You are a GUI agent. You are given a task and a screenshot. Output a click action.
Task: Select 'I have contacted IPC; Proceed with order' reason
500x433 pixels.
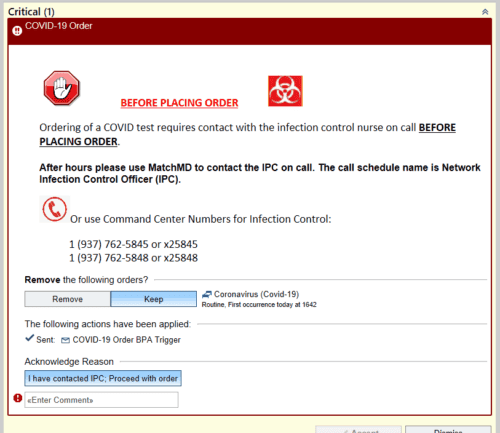point(103,378)
